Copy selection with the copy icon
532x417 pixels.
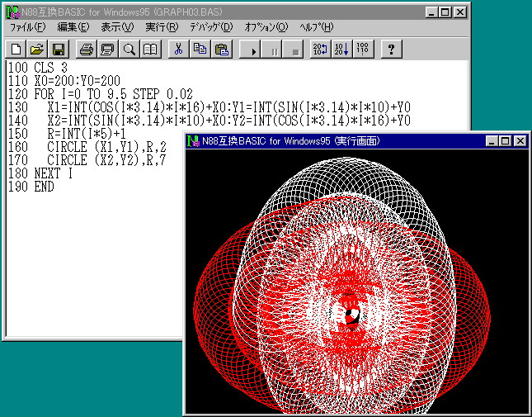pos(200,50)
